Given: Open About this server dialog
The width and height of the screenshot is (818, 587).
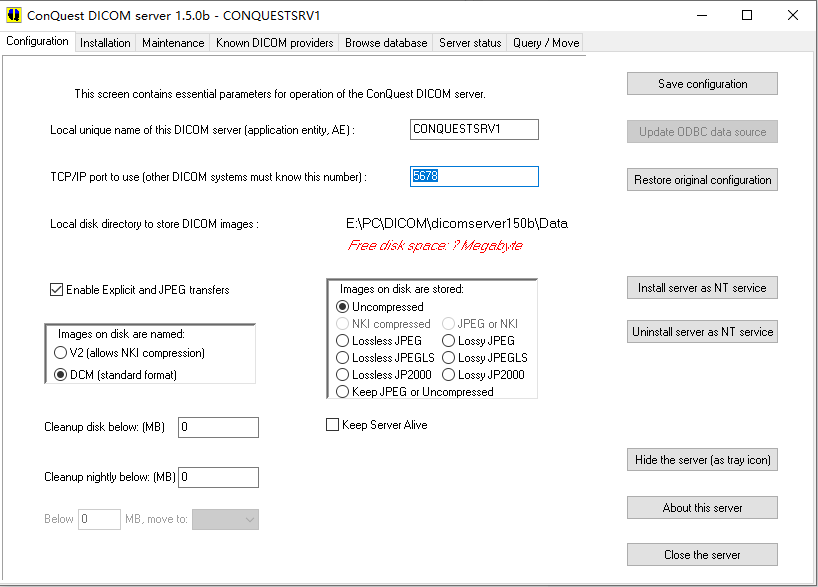Looking at the screenshot, I should click(702, 508).
